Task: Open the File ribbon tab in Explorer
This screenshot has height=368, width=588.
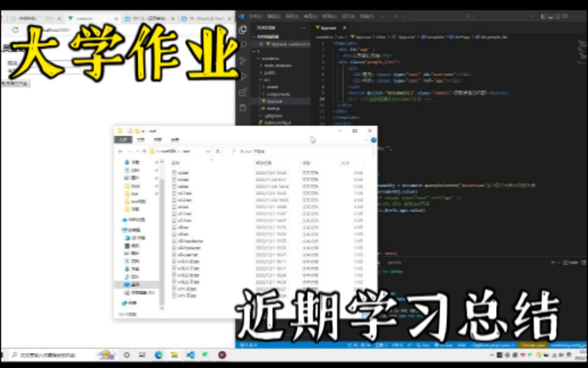Action: (123, 139)
